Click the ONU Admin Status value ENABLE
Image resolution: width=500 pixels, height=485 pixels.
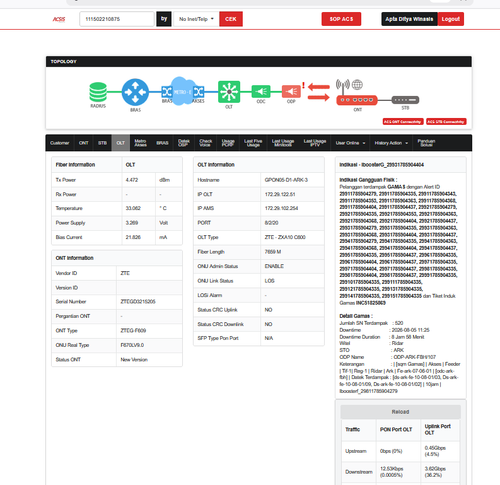274,266
